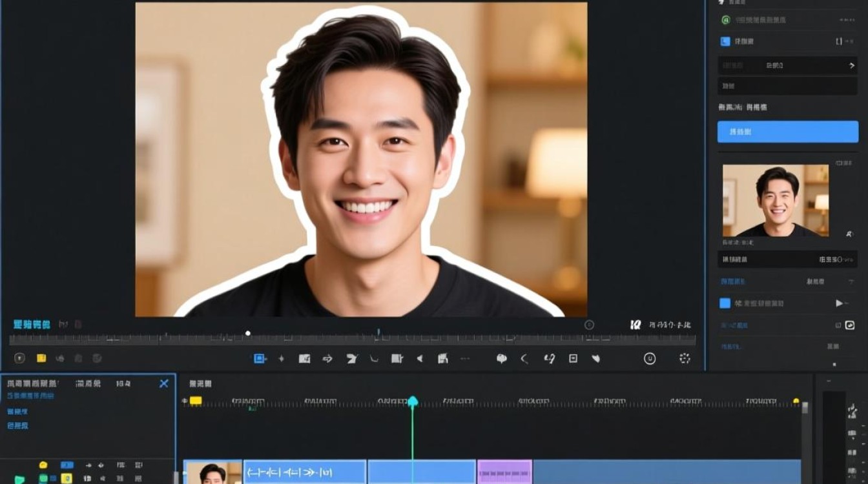The height and width of the screenshot is (484, 868).
Task: Click the left chevron icon in toolbar
Action: point(524,359)
